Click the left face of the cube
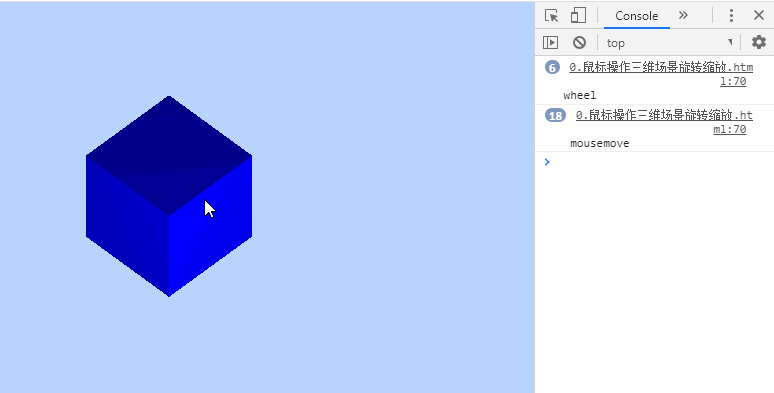Viewport: 774px width, 393px height. point(127,227)
